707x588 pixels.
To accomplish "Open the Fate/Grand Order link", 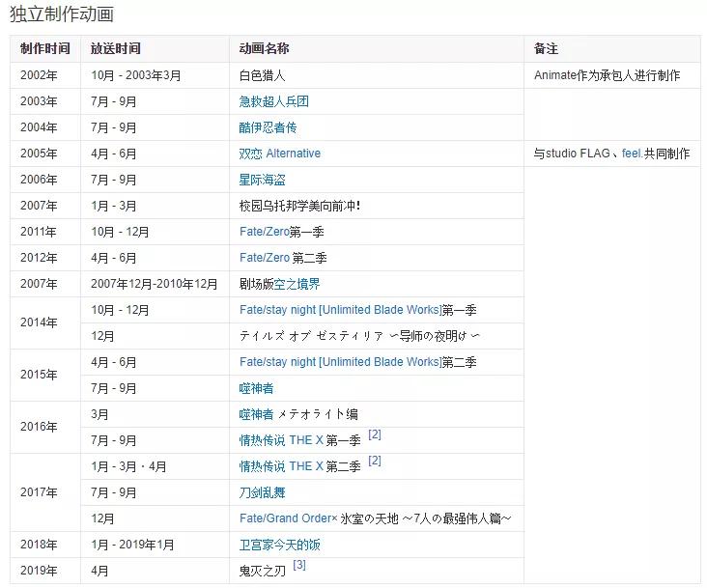I will [286, 518].
